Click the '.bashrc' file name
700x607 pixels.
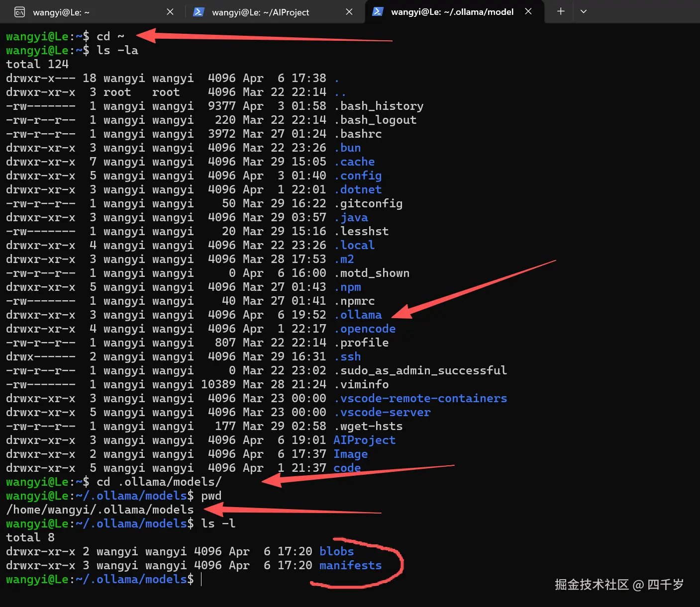pos(358,134)
